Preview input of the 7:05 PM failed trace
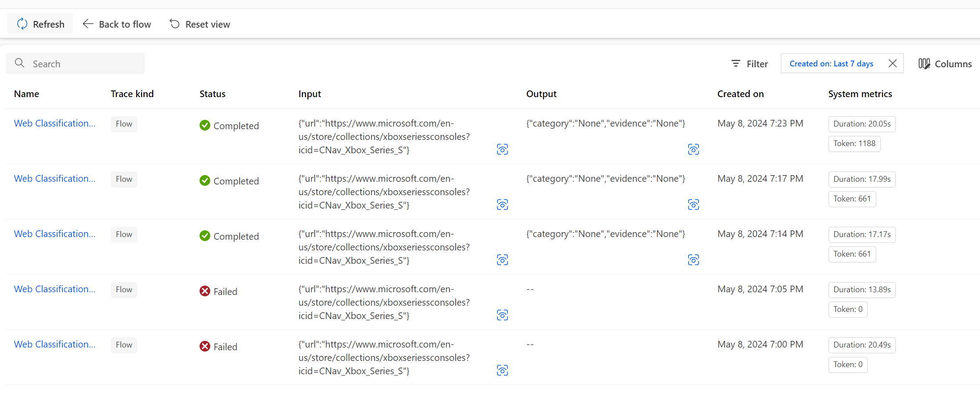Viewport: 980px width, 405px height. [502, 315]
